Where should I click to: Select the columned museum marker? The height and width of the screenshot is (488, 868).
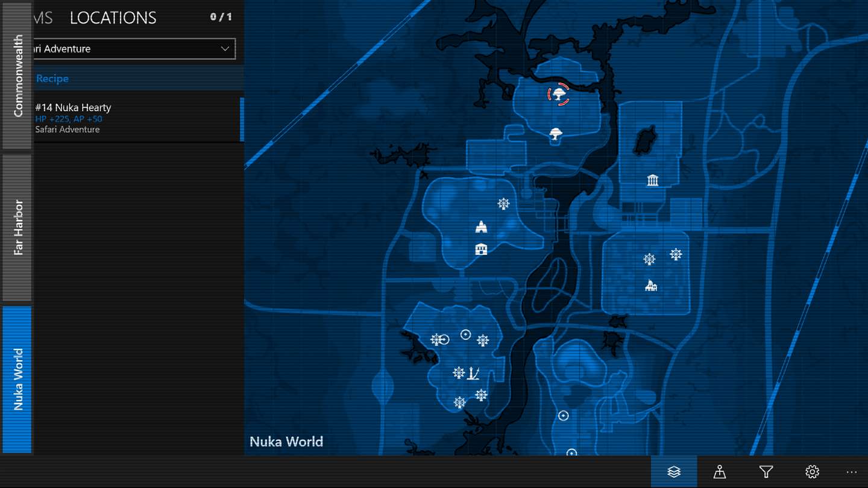(652, 180)
